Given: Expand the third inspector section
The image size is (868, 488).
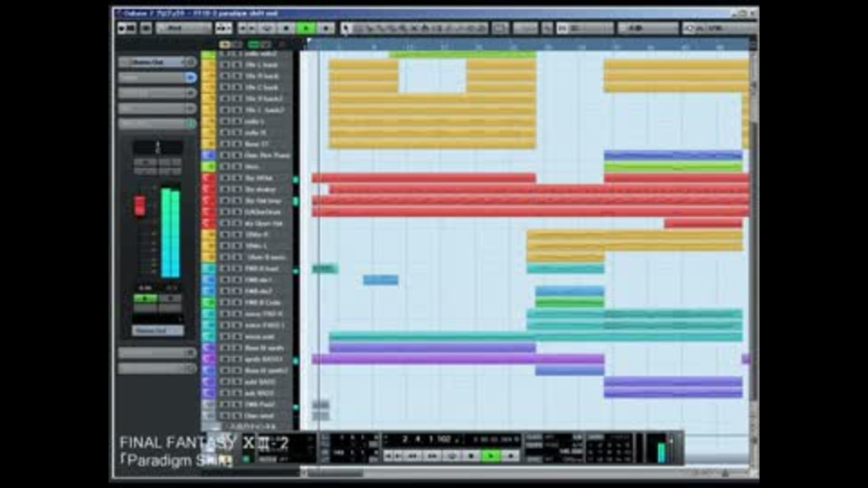Looking at the screenshot, I should [x=157, y=93].
